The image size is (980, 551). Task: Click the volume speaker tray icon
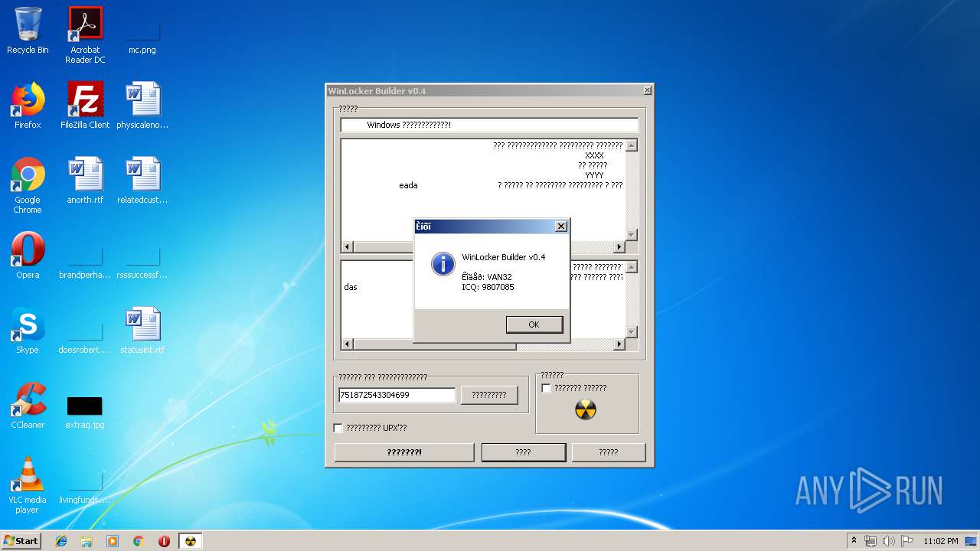889,541
